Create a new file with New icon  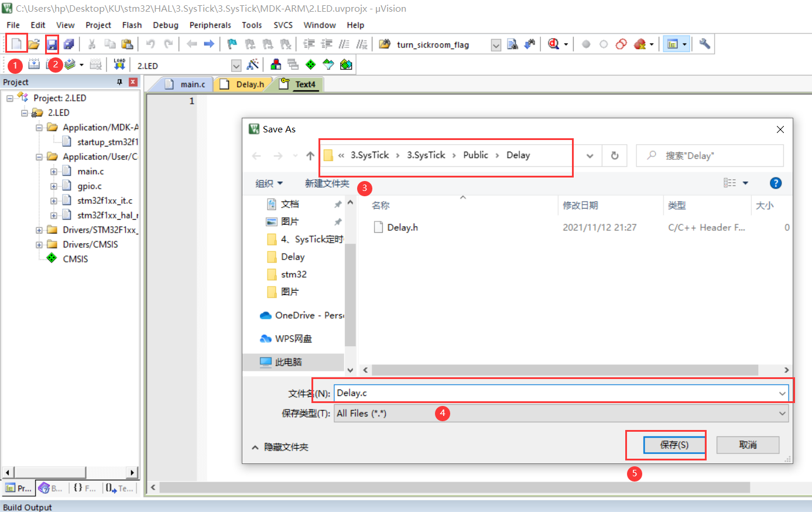pos(16,44)
